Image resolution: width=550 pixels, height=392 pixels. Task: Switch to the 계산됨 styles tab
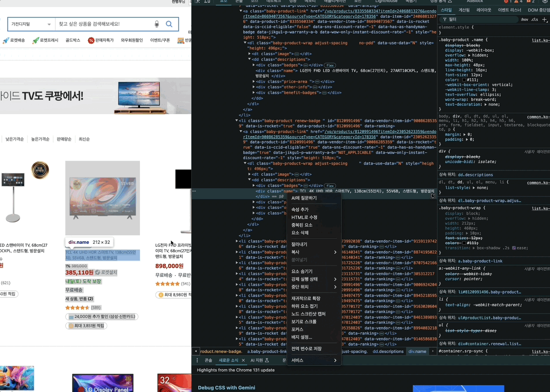(x=464, y=10)
